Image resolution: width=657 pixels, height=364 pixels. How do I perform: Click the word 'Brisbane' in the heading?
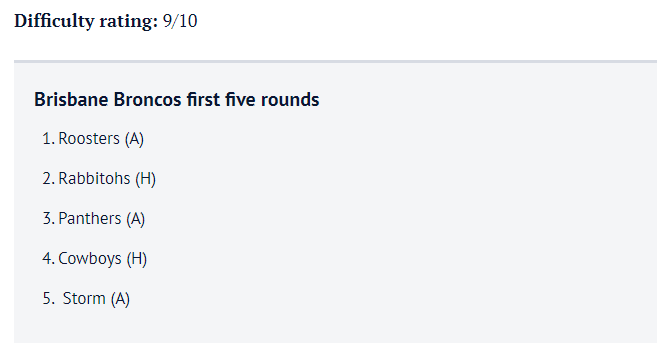click(x=72, y=100)
